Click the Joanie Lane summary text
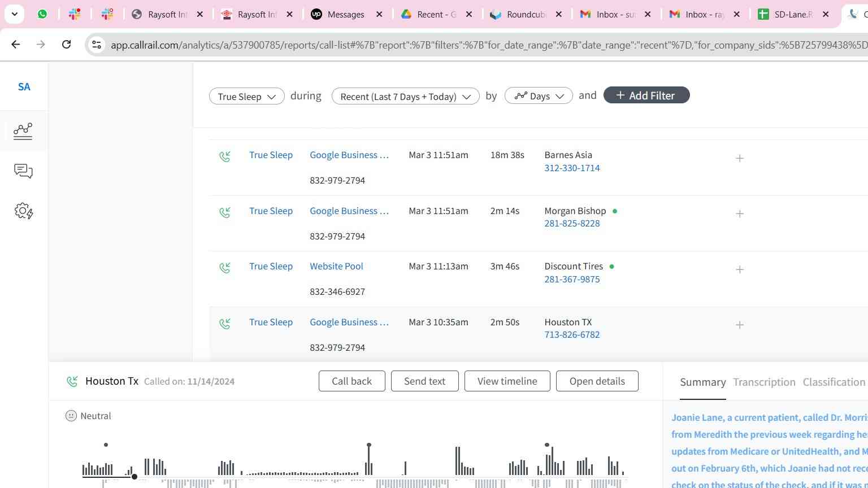This screenshot has height=488, width=868. [770, 450]
